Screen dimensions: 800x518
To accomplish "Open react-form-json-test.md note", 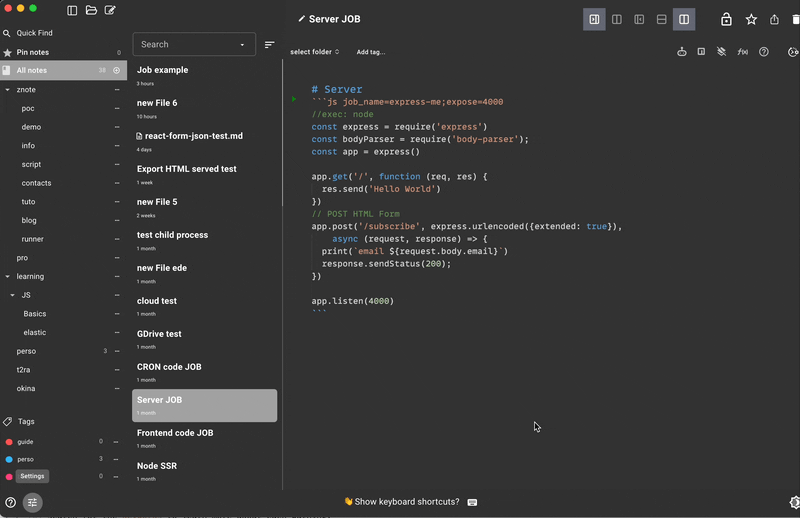I will (x=204, y=142).
